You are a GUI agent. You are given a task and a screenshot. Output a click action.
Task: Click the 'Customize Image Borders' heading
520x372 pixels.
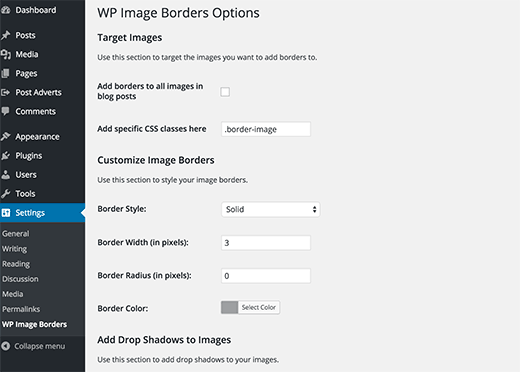156,160
